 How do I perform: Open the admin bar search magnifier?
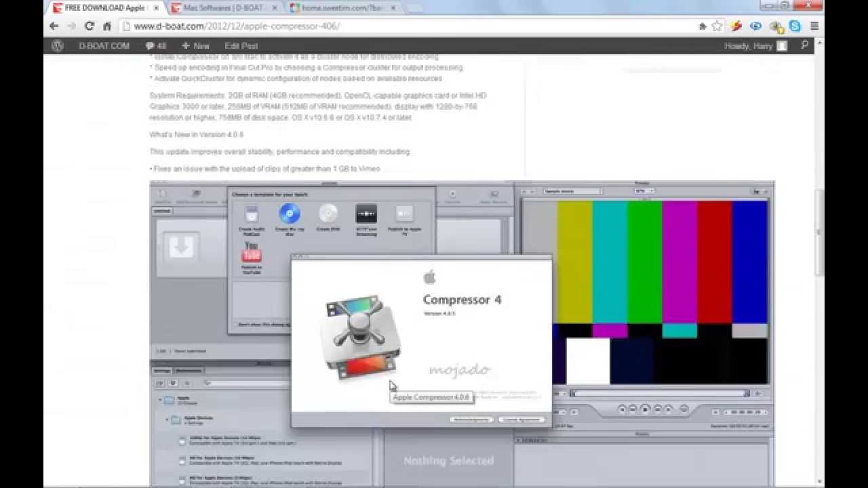click(804, 45)
